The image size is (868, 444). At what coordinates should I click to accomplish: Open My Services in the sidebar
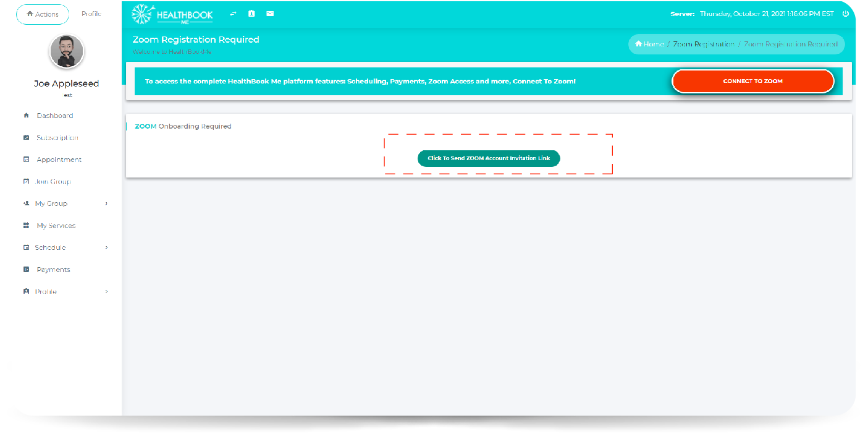[56, 226]
